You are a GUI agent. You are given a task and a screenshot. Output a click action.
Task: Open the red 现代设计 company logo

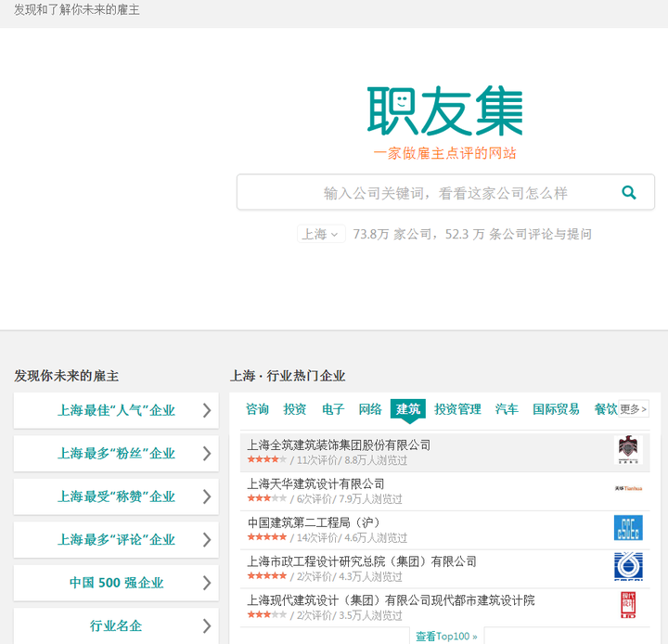[x=628, y=605]
